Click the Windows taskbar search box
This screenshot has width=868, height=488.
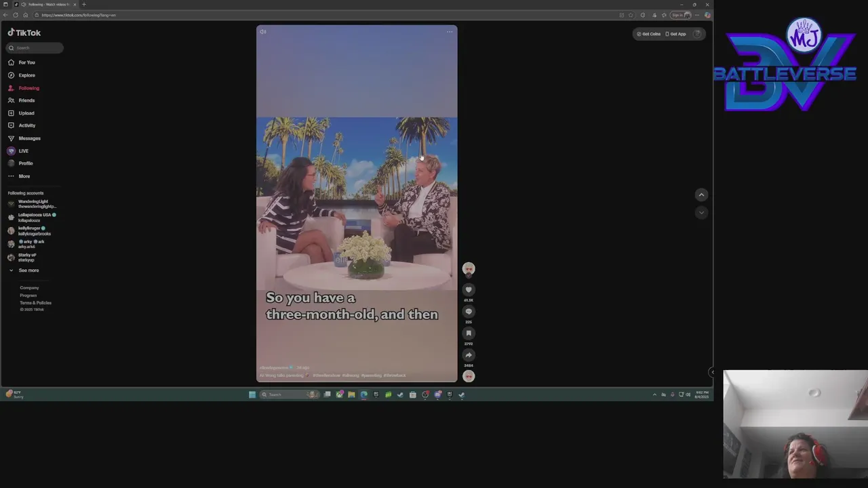[x=289, y=394]
